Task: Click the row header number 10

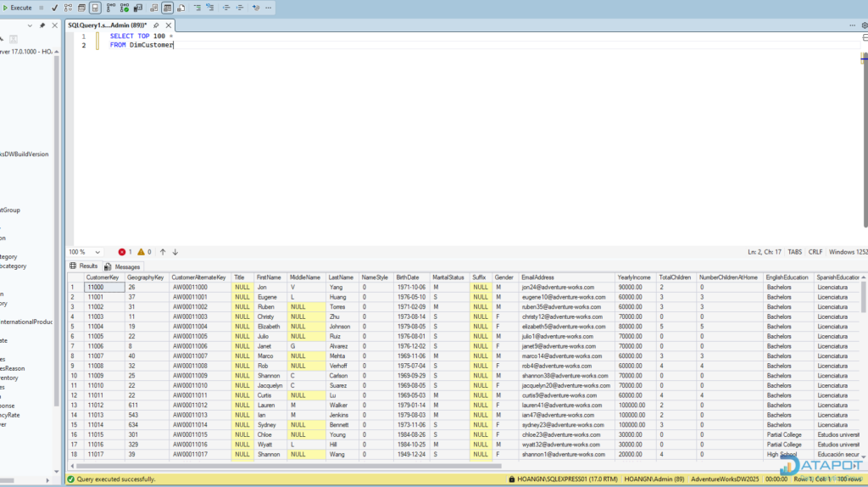Action: (x=75, y=376)
